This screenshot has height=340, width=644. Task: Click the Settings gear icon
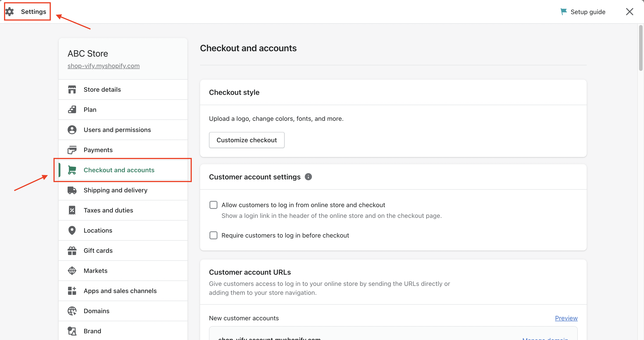[x=10, y=11]
